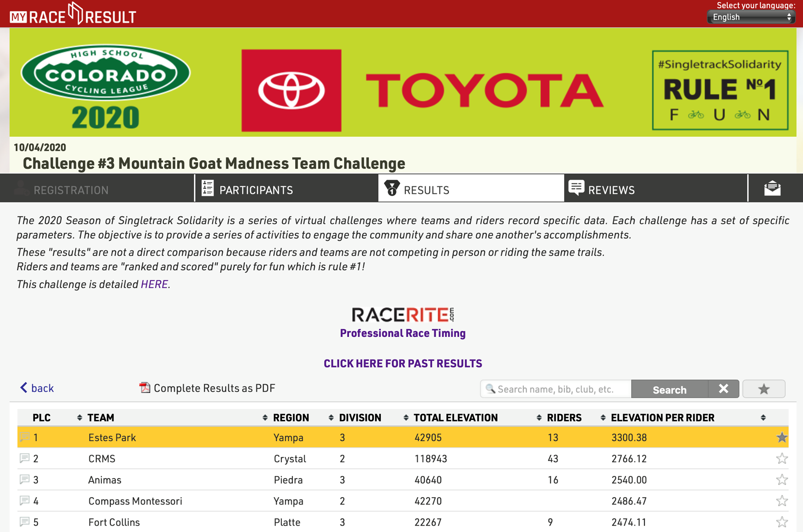Open comment icon for Animas row
This screenshot has width=803, height=532.
[25, 479]
